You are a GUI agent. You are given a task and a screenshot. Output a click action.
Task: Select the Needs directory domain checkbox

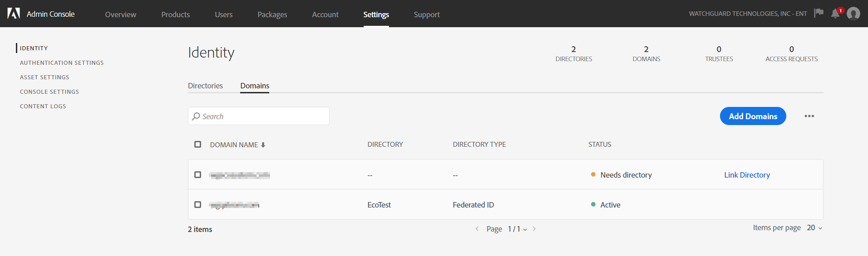tap(197, 175)
